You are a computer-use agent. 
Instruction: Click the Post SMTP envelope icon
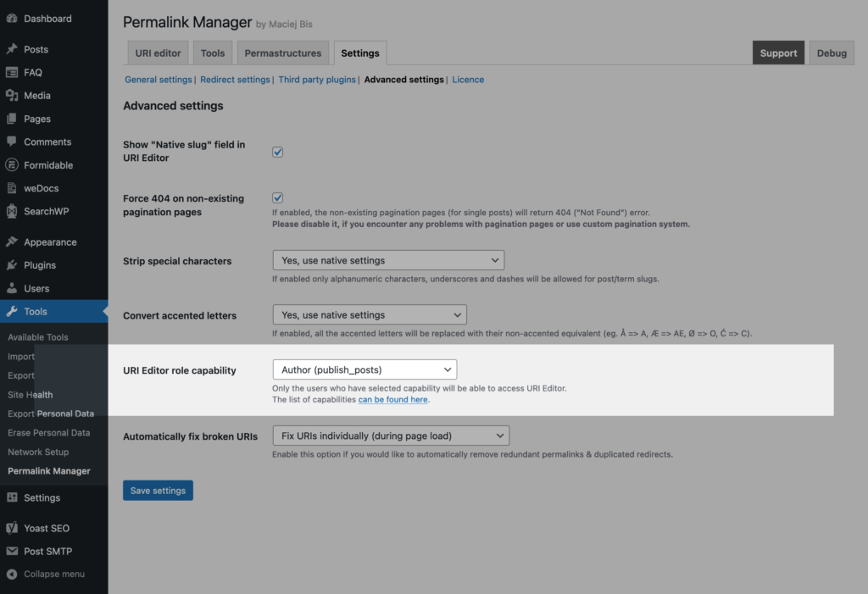coord(12,552)
